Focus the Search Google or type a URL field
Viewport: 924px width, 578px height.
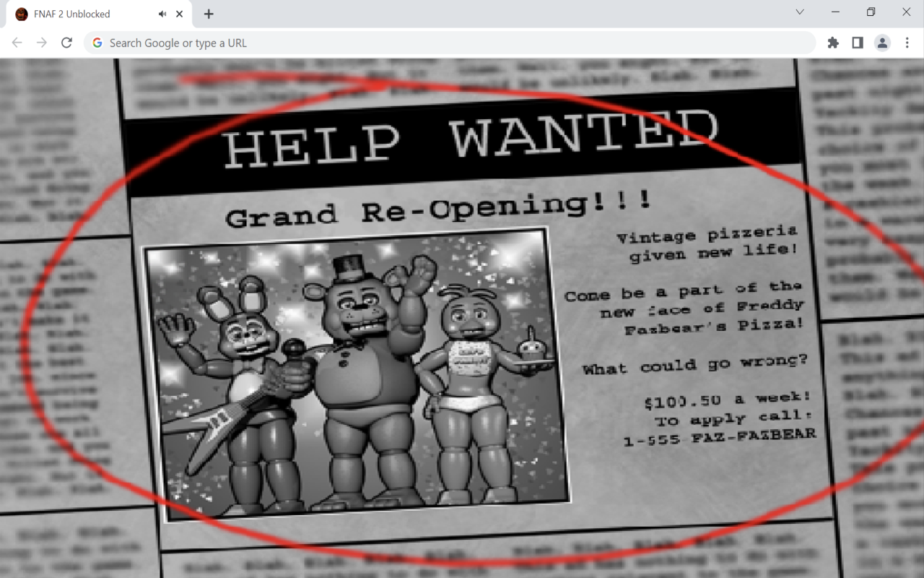click(x=450, y=43)
